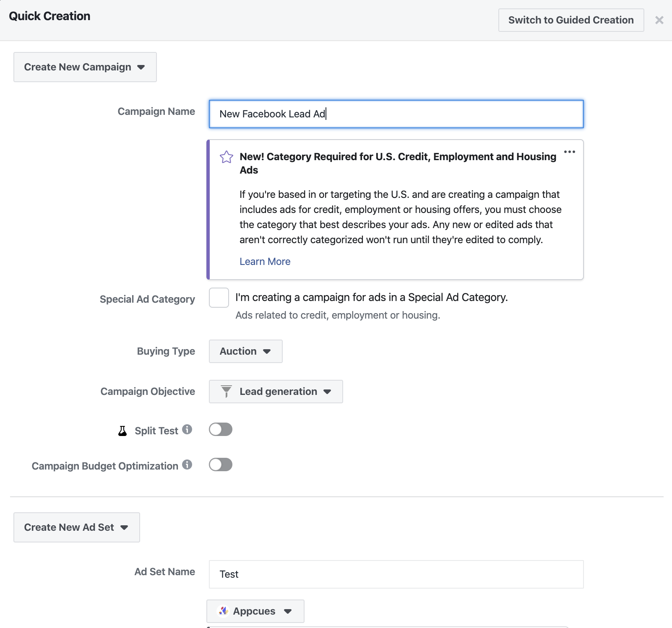The height and width of the screenshot is (628, 672).
Task: Click the star icon in the category notice
Action: coord(227,157)
